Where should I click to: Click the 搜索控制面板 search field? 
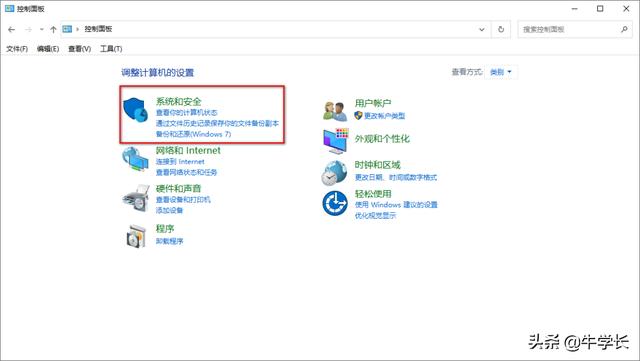pos(575,29)
